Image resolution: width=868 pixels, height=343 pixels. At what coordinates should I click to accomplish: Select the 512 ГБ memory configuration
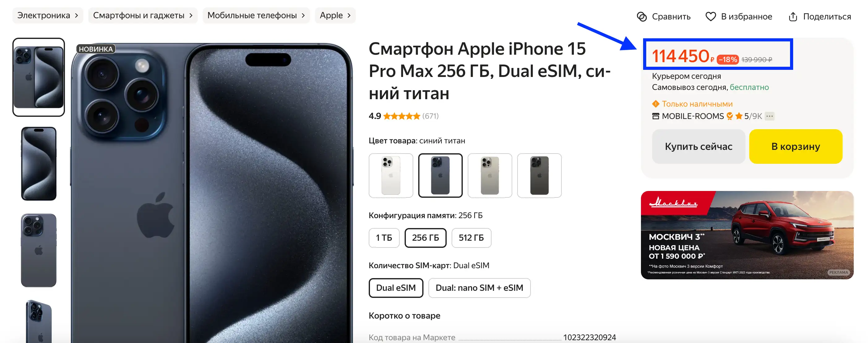471,238
